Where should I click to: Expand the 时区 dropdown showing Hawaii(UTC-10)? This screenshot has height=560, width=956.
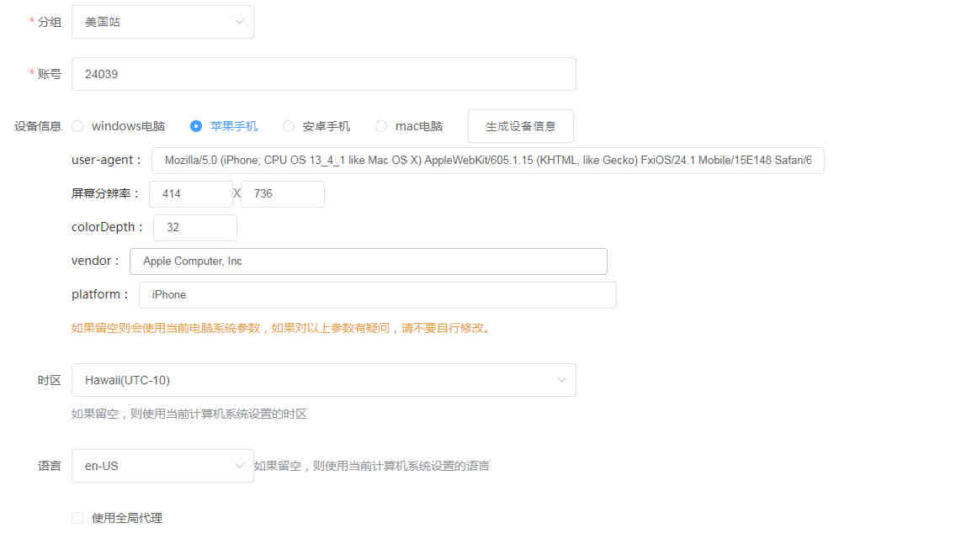[x=311, y=380]
